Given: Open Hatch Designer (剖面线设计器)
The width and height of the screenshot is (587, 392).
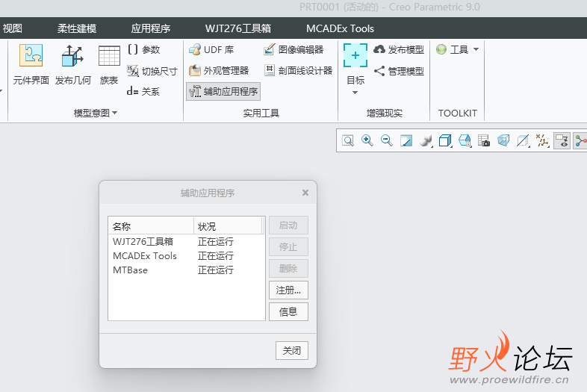Looking at the screenshot, I should pos(298,70).
